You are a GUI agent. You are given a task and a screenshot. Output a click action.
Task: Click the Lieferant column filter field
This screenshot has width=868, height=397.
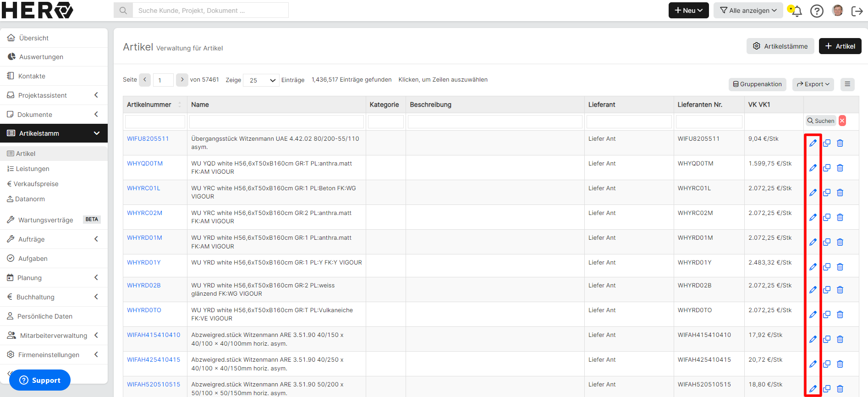point(629,121)
